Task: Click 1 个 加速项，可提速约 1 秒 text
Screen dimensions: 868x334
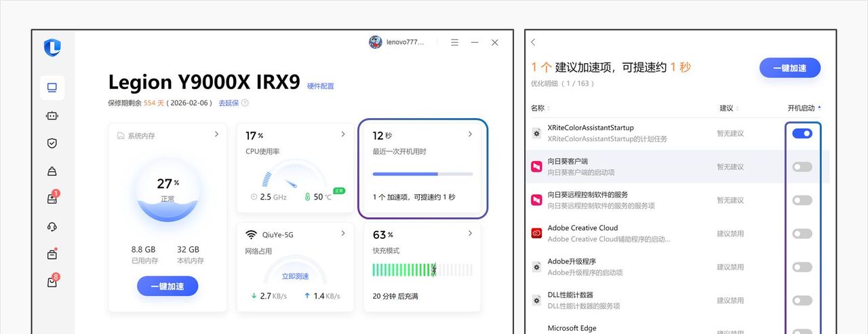Action: point(414,197)
